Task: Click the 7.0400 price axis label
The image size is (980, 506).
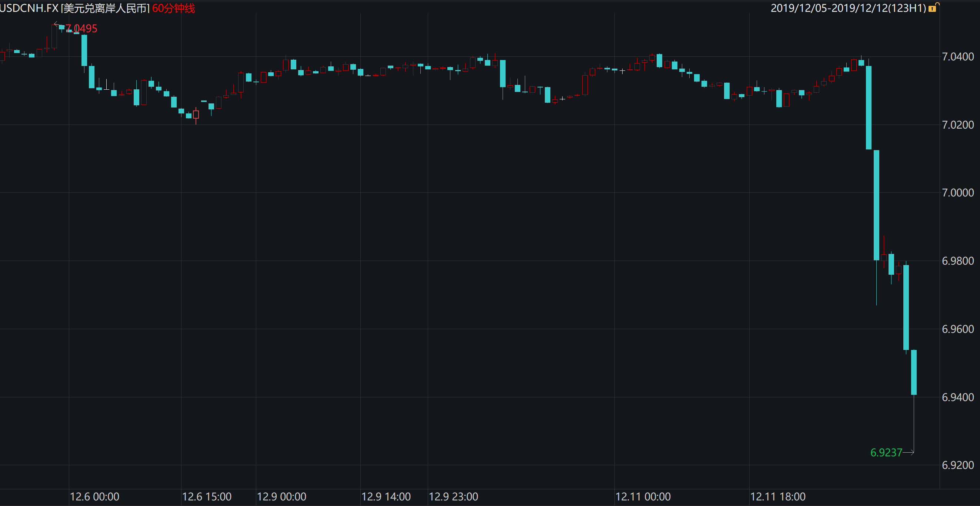Action: pyautogui.click(x=957, y=57)
